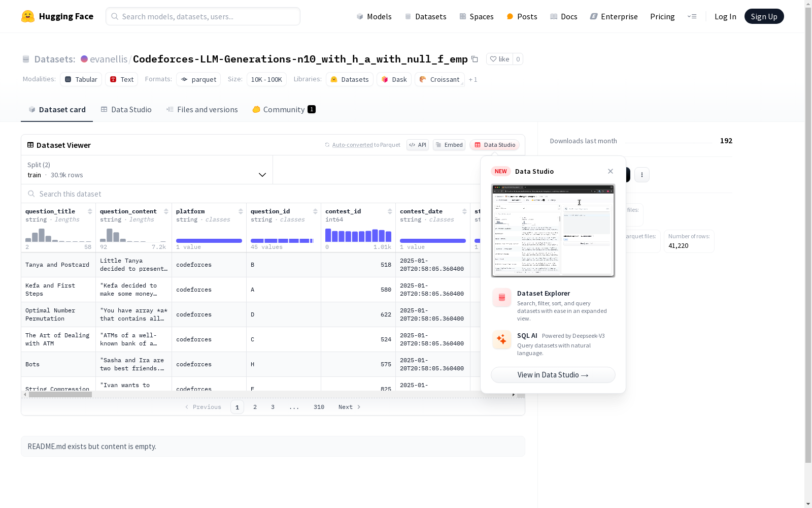Click the page vertical scrollbar
This screenshot has height=508, width=812.
[808, 234]
